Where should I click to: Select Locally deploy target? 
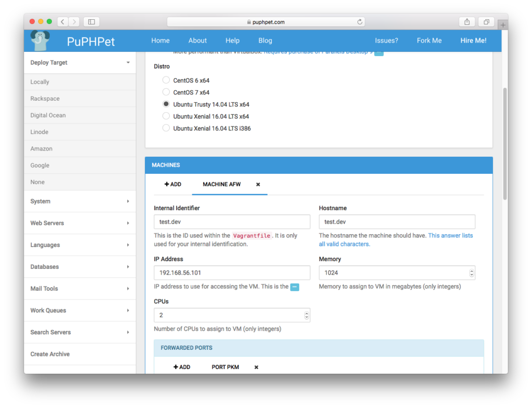point(80,82)
